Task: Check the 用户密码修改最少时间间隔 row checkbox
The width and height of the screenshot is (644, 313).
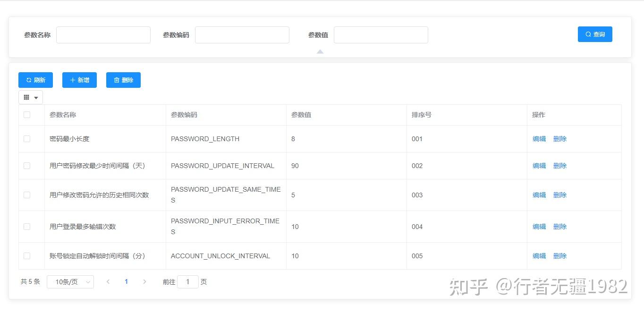Action: pos(27,166)
